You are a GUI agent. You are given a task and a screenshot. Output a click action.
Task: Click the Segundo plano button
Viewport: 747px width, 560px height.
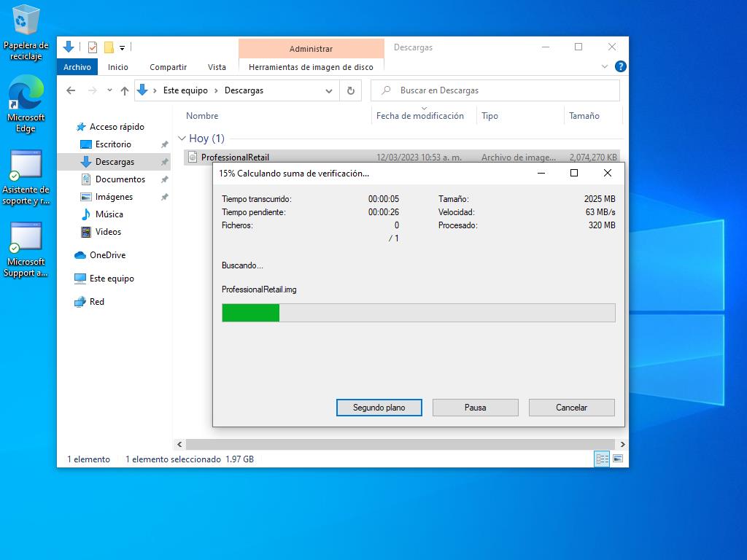379,408
